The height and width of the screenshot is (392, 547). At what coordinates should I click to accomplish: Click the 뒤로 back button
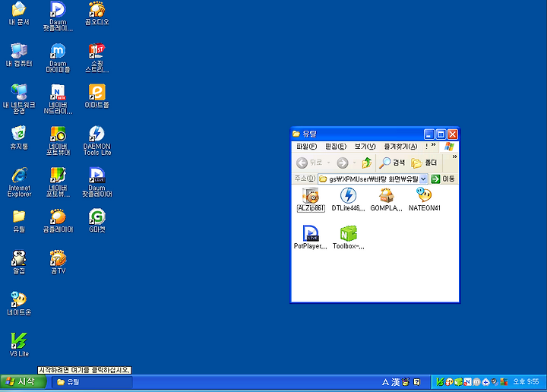point(310,163)
